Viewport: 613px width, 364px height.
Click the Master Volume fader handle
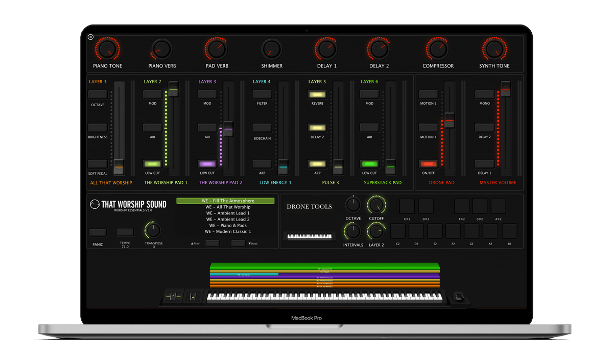pos(506,89)
